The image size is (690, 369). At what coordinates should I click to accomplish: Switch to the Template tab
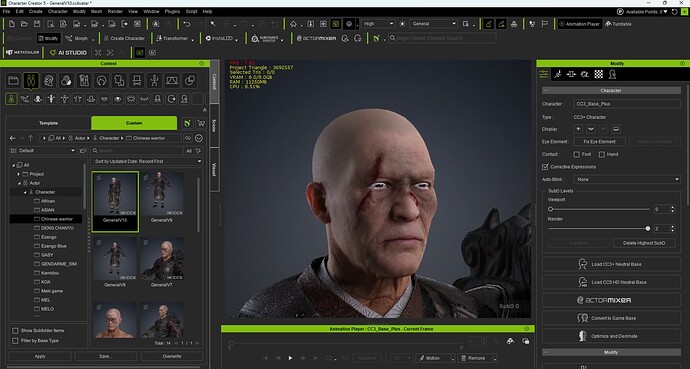(x=48, y=123)
